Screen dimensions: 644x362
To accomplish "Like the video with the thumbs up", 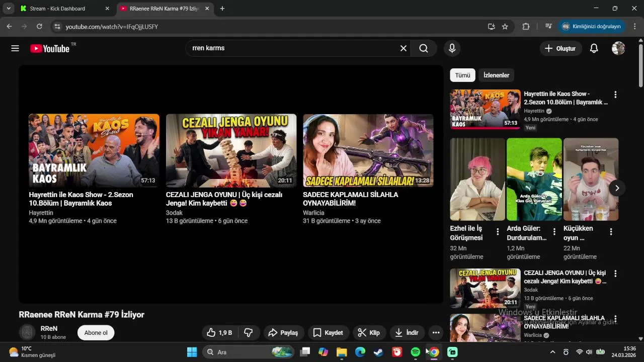I will coord(219,332).
